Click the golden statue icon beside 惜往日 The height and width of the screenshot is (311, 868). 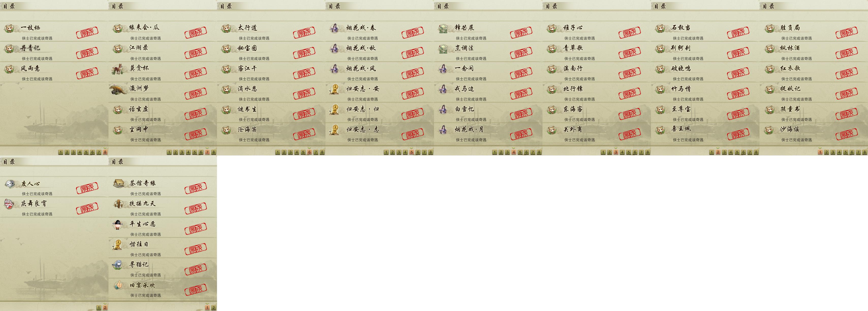[118, 245]
